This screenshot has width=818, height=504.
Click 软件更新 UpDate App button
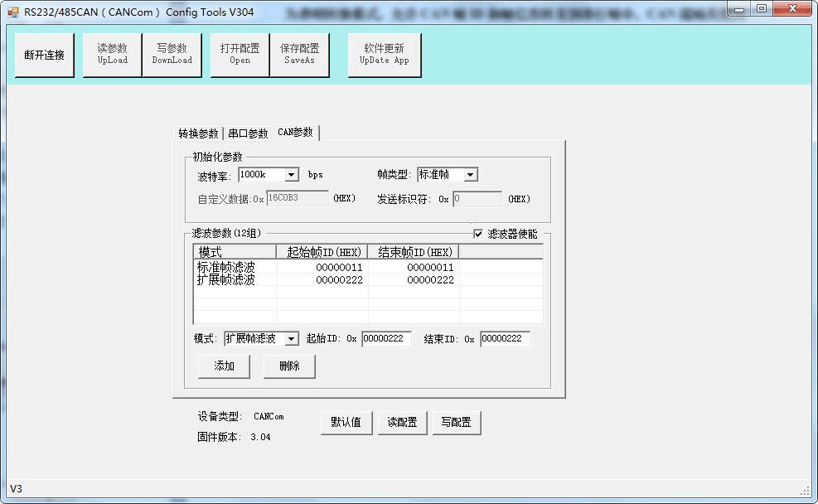[384, 55]
